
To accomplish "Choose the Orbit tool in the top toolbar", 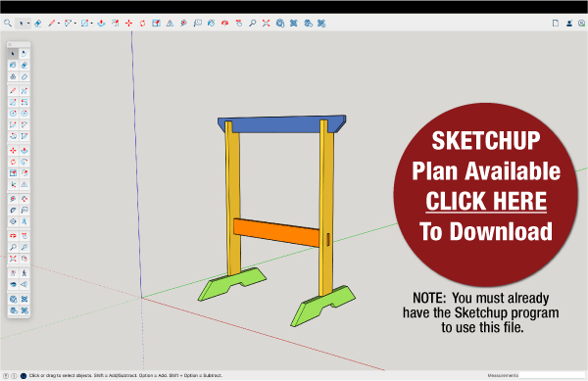I will click(224, 24).
